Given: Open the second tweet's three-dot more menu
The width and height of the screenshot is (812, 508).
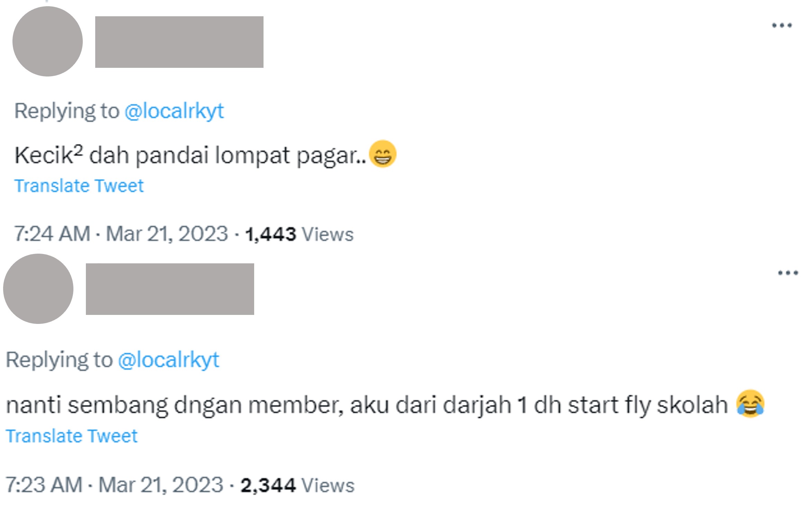Looking at the screenshot, I should click(788, 273).
